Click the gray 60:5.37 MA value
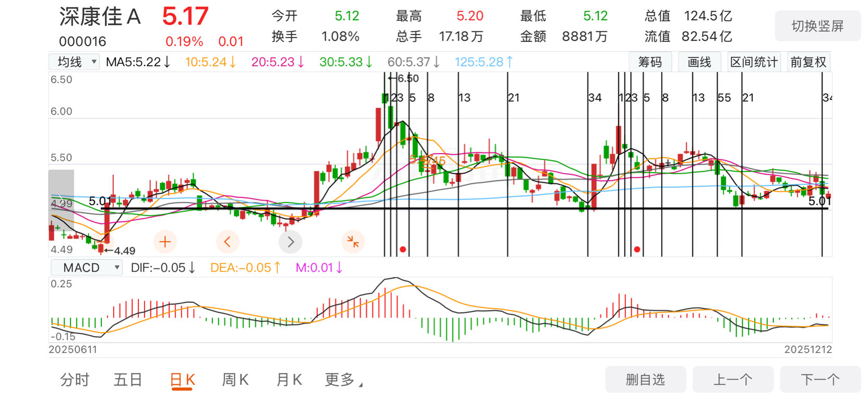Screen dimensions: 868x401 (x=414, y=62)
